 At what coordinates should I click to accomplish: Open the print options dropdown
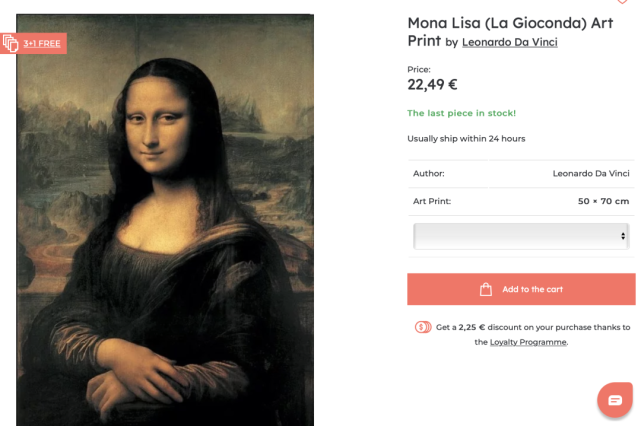pyautogui.click(x=520, y=236)
